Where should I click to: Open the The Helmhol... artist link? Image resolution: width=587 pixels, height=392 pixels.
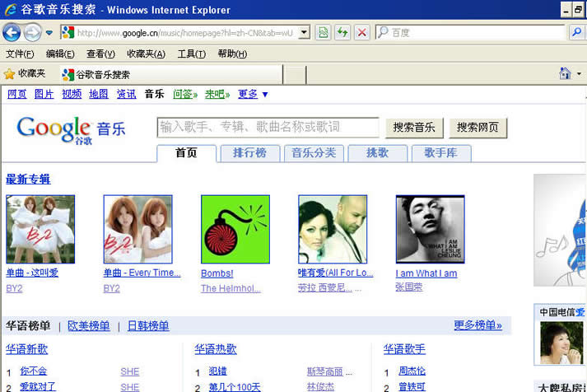231,288
